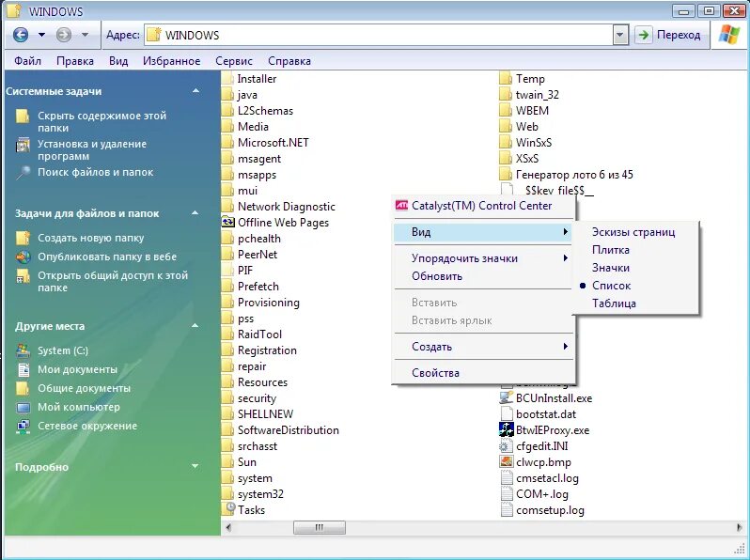Click the 'Общие документы' folder icon
Image resolution: width=750 pixels, height=560 pixels.
[23, 388]
